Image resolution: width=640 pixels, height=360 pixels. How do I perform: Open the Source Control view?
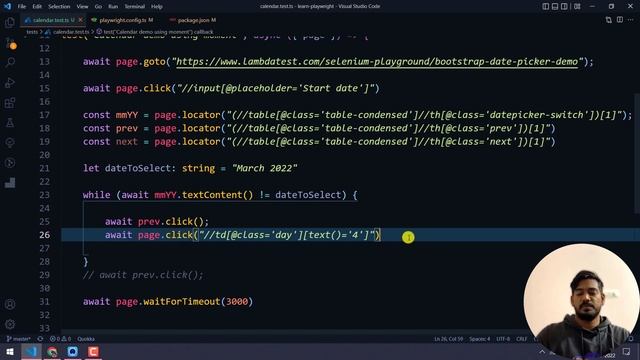click(x=10, y=43)
